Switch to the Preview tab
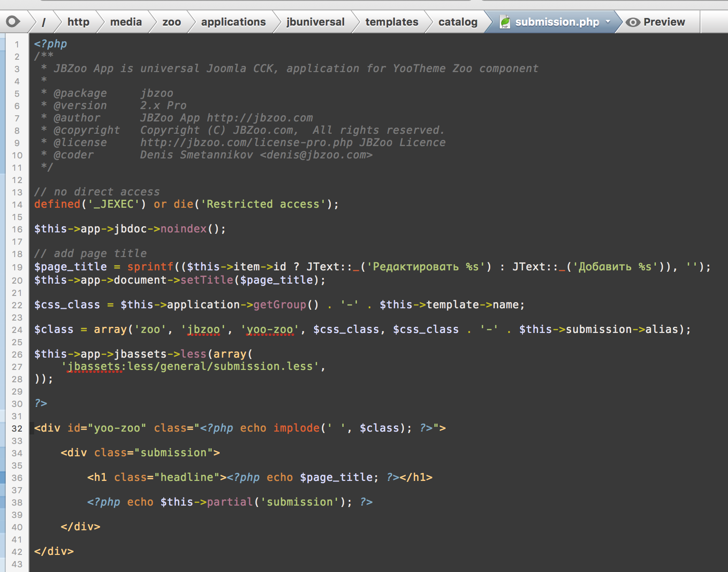Viewport: 728px width, 572px height. (663, 22)
